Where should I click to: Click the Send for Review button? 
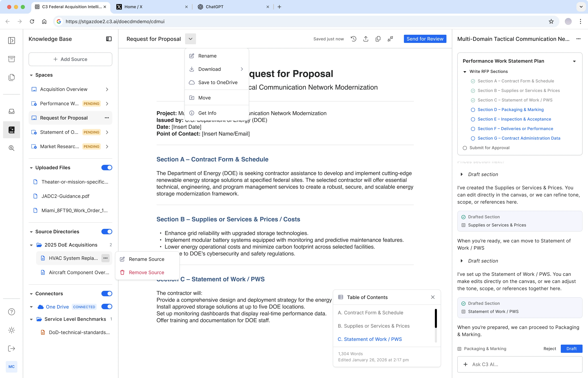pyautogui.click(x=425, y=39)
